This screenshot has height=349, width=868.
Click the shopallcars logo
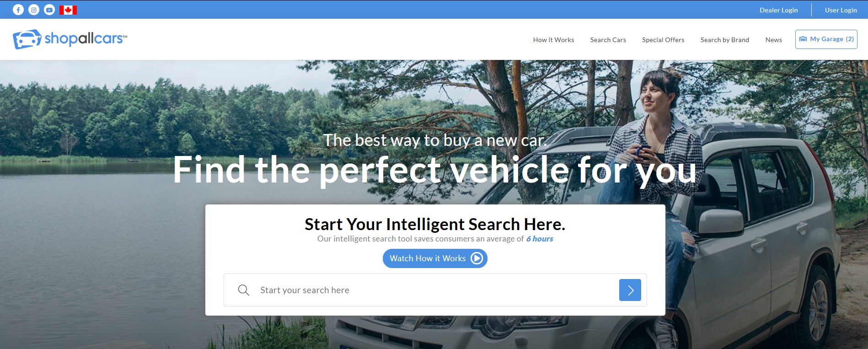[70, 39]
